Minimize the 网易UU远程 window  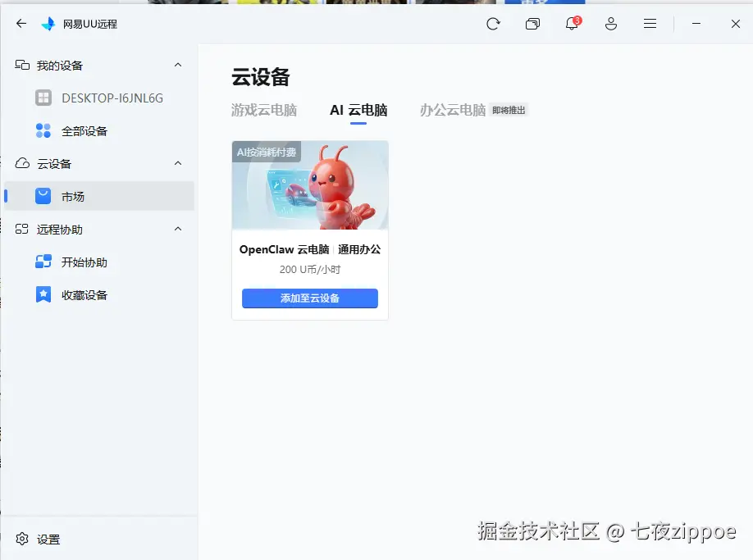pyautogui.click(x=696, y=24)
